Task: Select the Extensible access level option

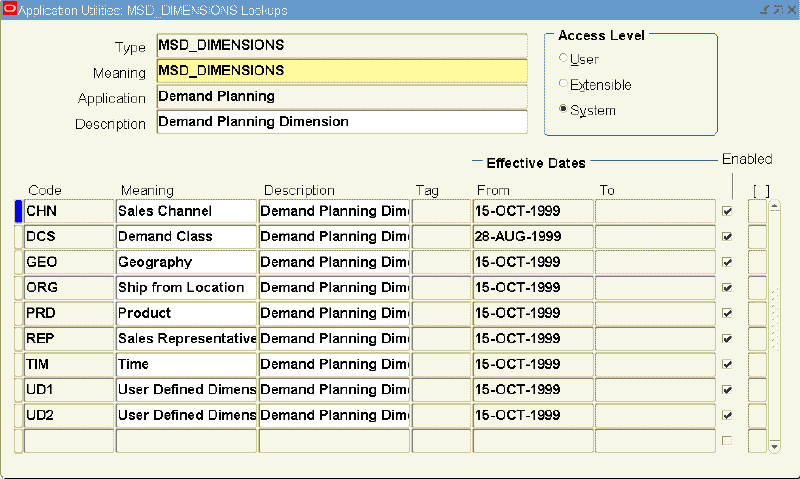Action: [563, 83]
